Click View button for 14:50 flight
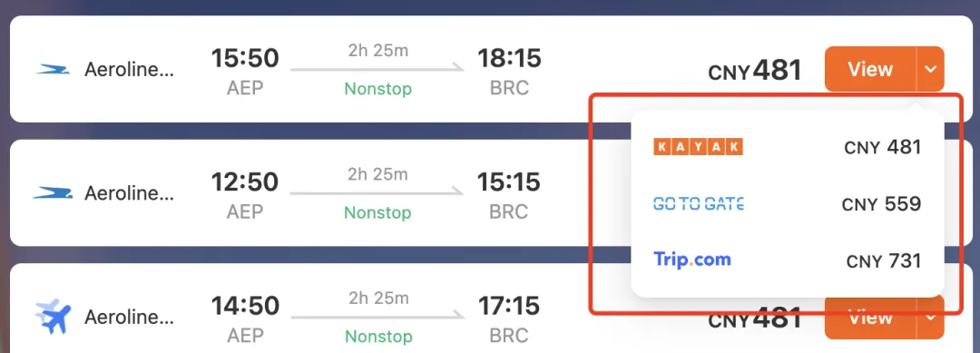Viewport: 980px width, 353px height. [x=870, y=318]
